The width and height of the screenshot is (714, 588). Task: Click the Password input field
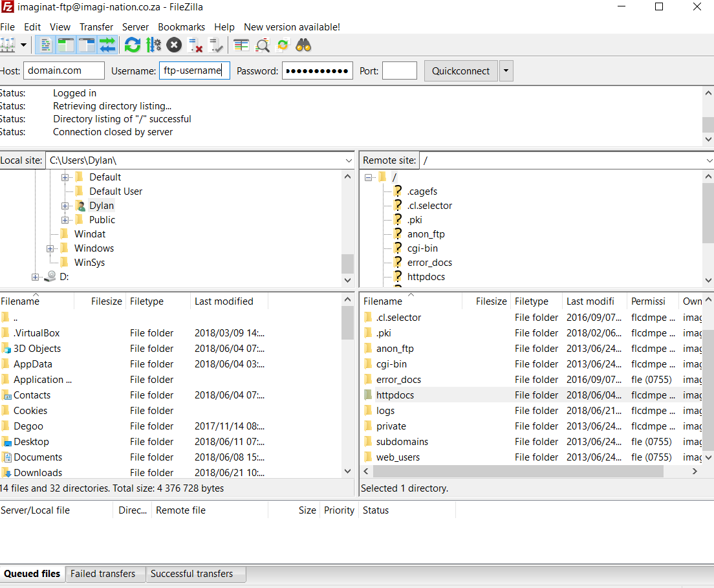tap(318, 71)
